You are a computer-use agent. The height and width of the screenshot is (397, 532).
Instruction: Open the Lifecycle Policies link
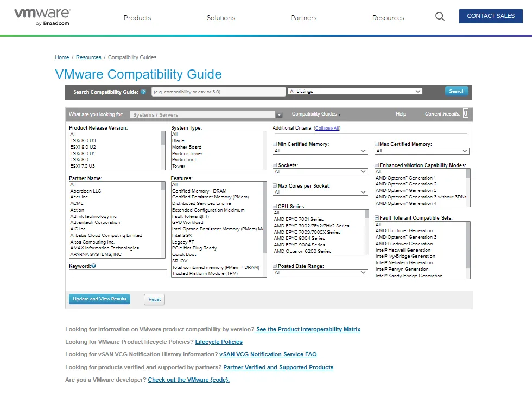pos(219,342)
